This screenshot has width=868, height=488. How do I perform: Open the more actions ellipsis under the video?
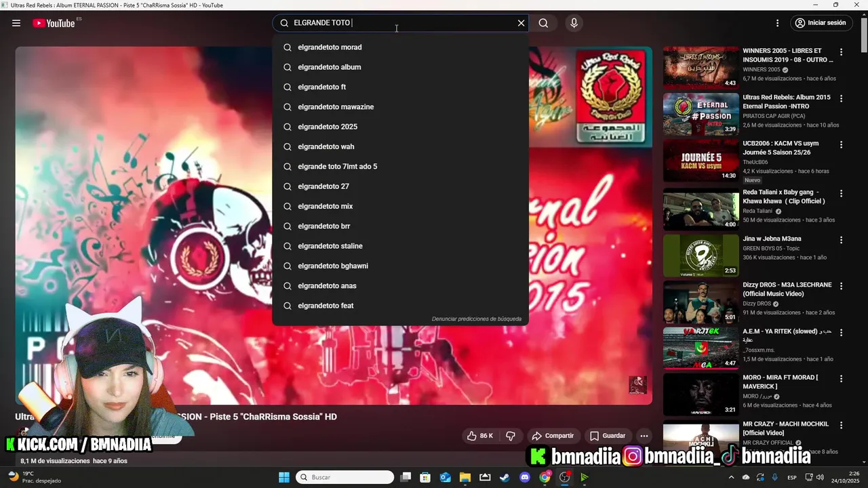click(x=644, y=436)
